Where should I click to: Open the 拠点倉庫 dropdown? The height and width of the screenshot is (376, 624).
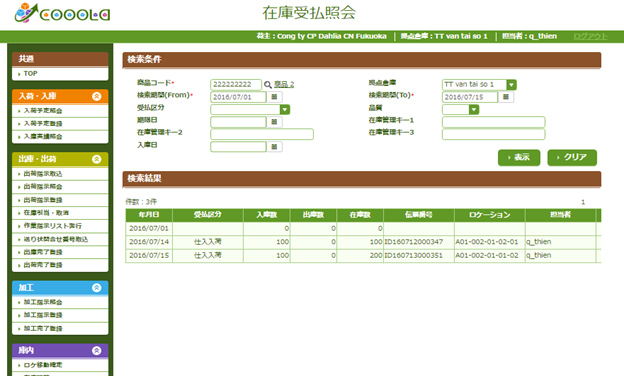[511, 85]
